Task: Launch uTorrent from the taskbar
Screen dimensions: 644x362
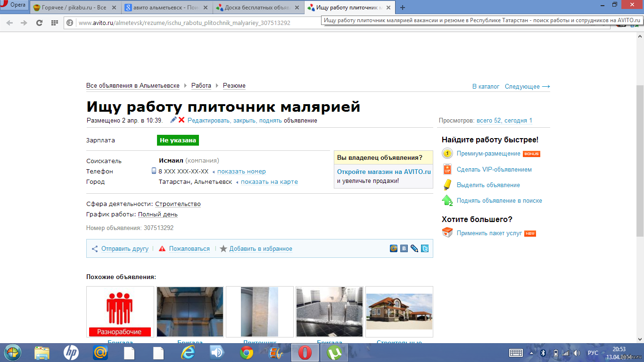Action: (334, 353)
